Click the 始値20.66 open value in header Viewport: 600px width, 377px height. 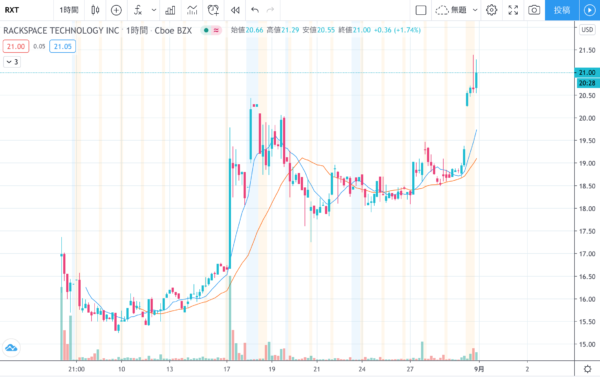pos(247,30)
